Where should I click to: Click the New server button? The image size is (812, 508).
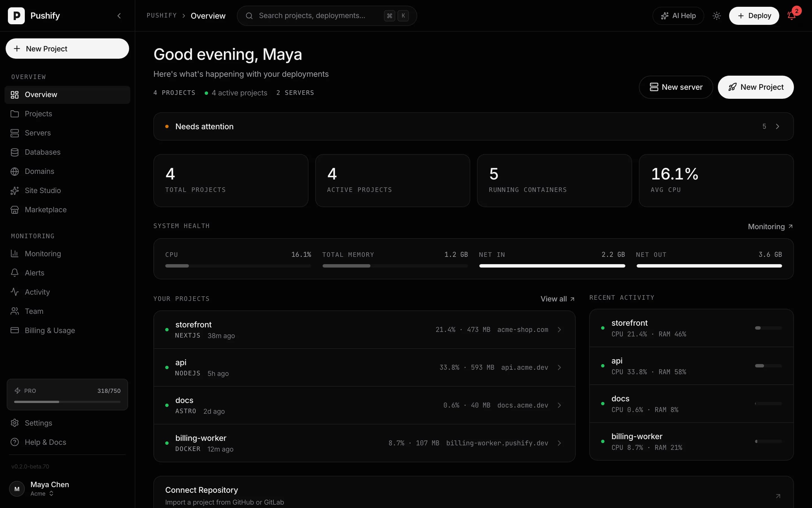(676, 87)
